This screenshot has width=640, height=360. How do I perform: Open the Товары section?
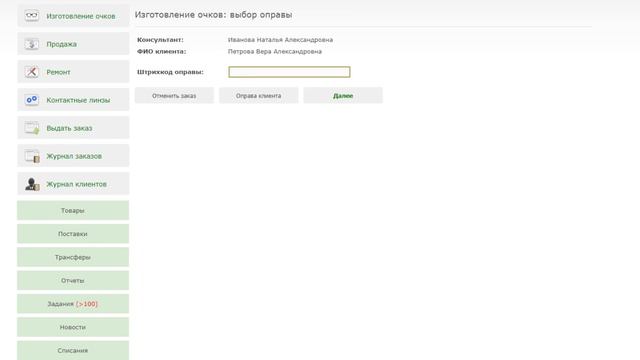point(73,210)
